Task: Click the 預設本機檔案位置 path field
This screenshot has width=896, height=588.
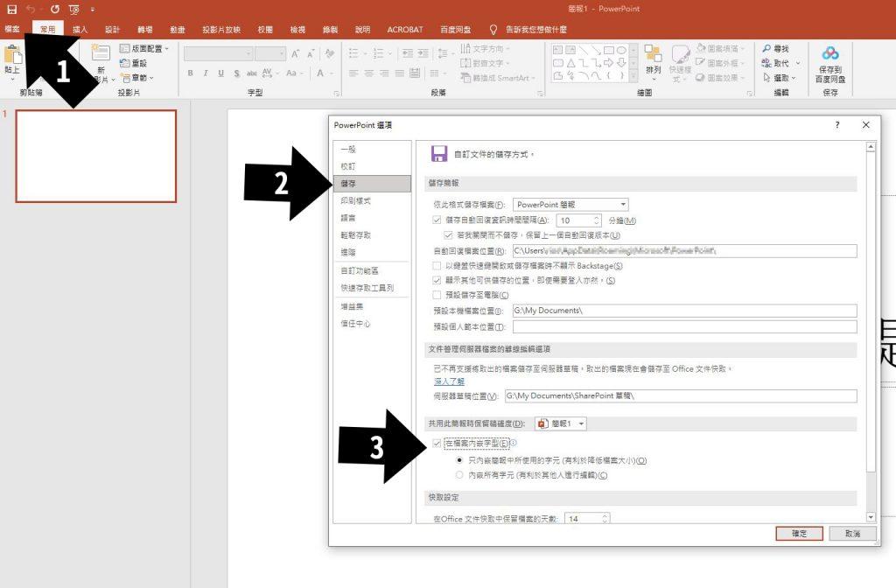Action: click(683, 311)
